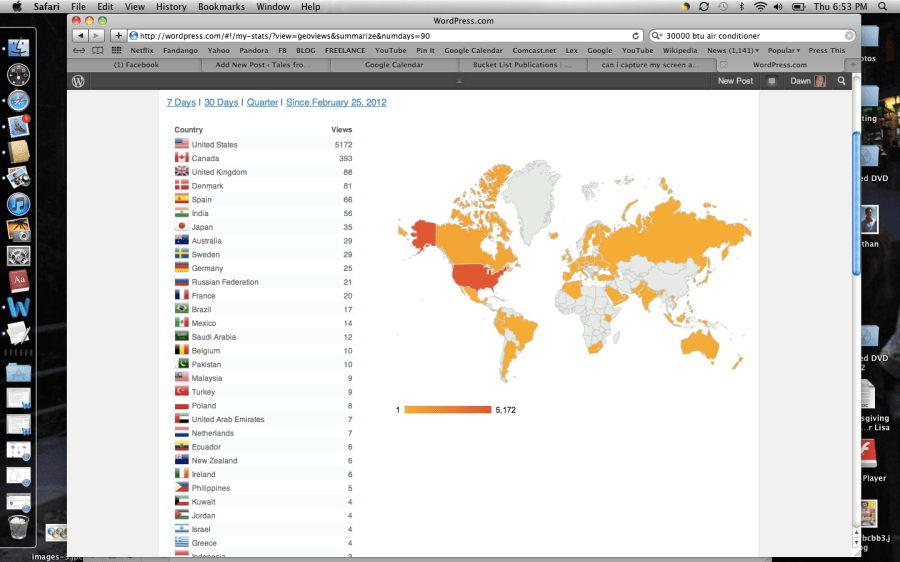Screen dimensions: 900x562
Task: Show stats for the last 7 Days
Action: click(x=181, y=102)
